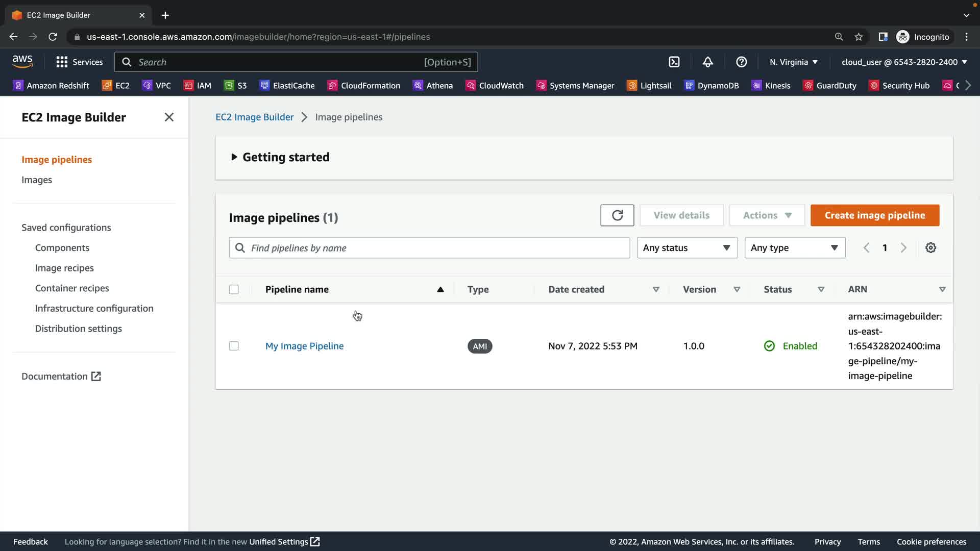Go to Image recipes in sidebar
This screenshot has height=551, width=980.
(x=64, y=268)
